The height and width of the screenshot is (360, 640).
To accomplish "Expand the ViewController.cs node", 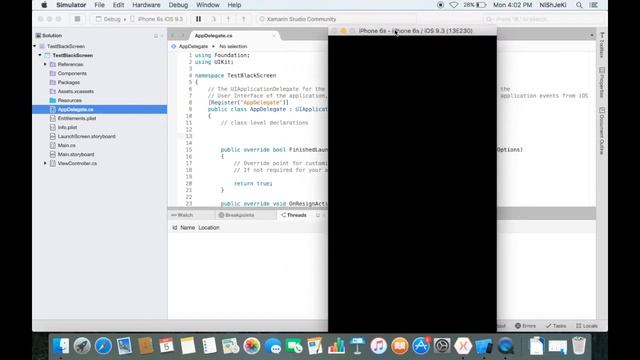I will pyautogui.click(x=45, y=163).
